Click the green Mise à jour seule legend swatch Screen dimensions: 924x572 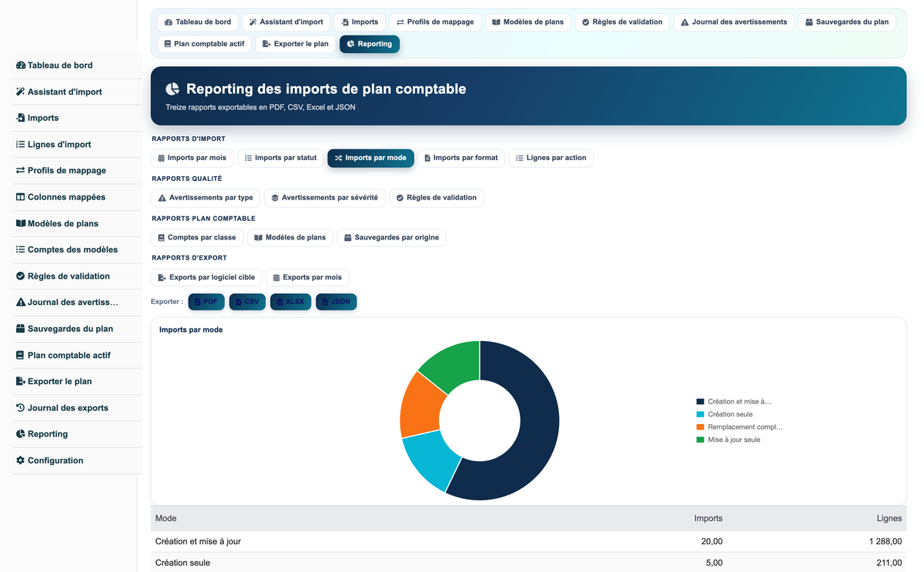click(x=700, y=440)
